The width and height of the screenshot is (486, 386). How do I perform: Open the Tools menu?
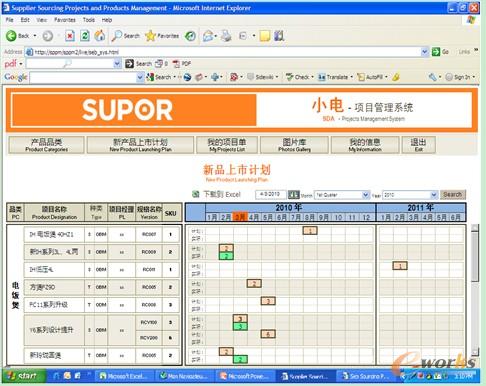(89, 20)
